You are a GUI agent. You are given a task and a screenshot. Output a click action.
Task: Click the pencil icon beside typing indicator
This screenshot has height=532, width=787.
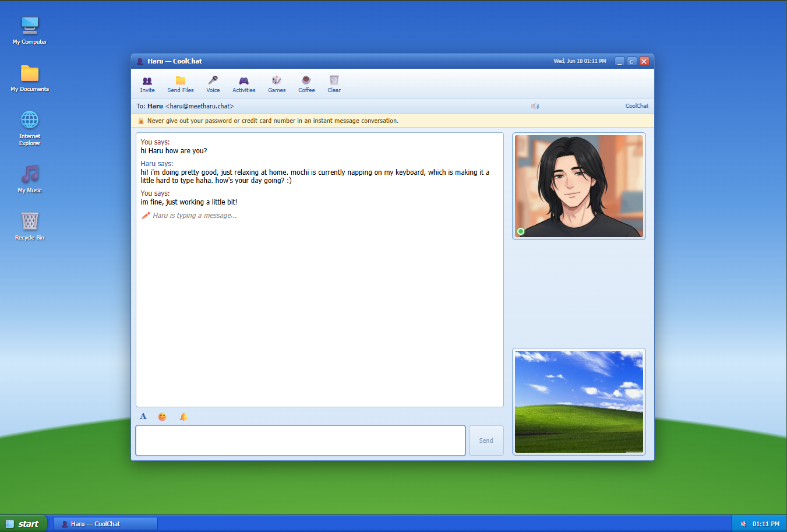[x=146, y=216]
